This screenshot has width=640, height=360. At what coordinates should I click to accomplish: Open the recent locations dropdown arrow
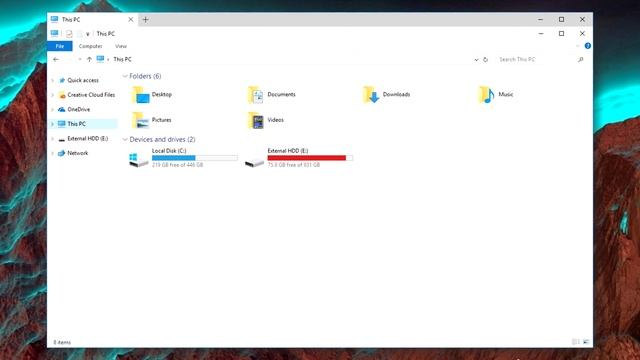coord(79,60)
